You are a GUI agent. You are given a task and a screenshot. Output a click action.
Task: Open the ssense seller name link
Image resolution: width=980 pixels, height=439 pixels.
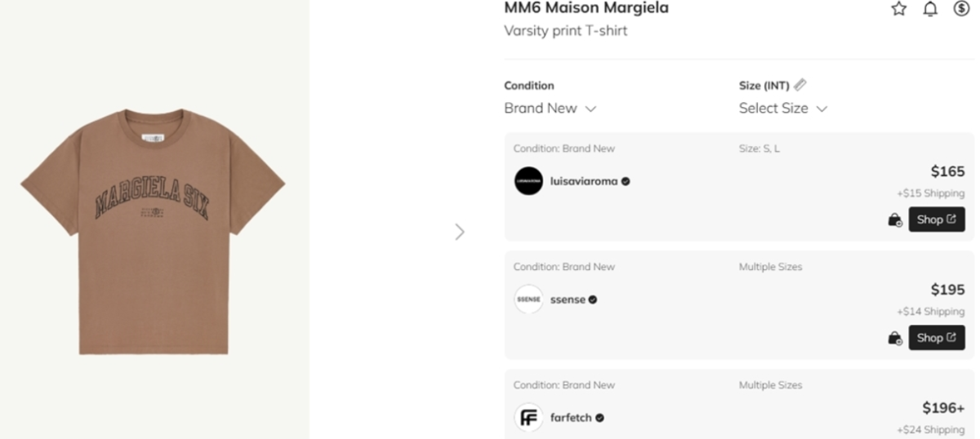click(568, 299)
